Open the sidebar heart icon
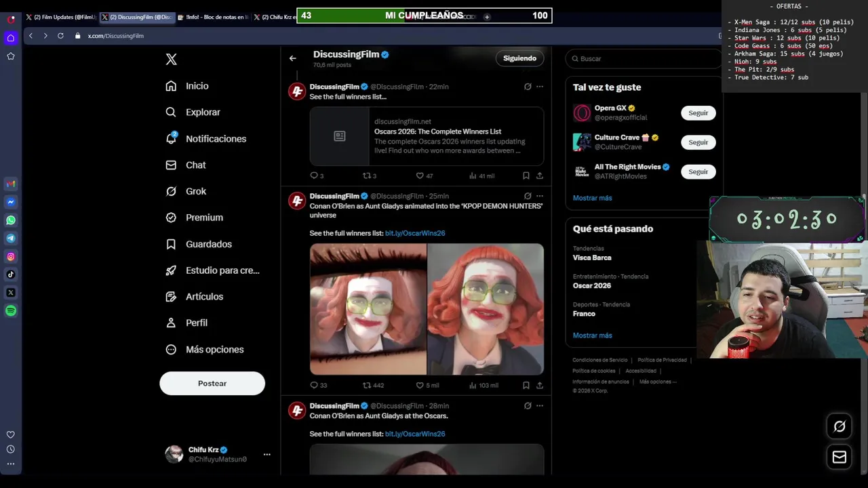Viewport: 868px width, 488px height. pyautogui.click(x=11, y=434)
